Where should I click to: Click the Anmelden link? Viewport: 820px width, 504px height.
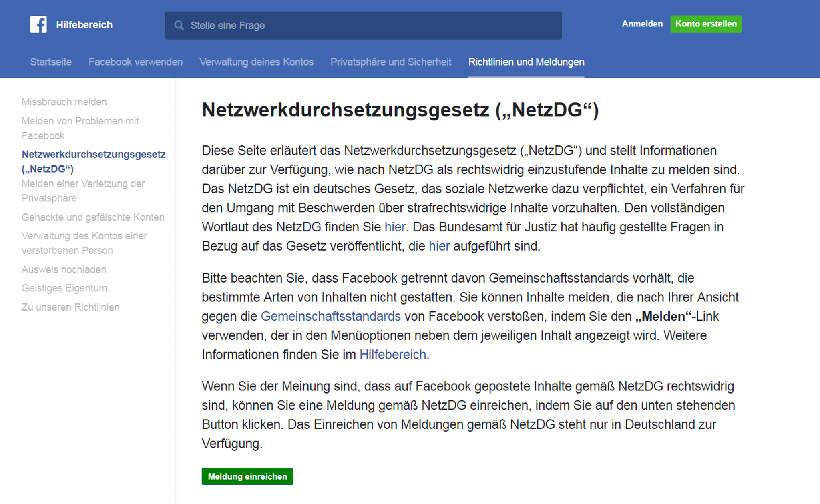(642, 24)
